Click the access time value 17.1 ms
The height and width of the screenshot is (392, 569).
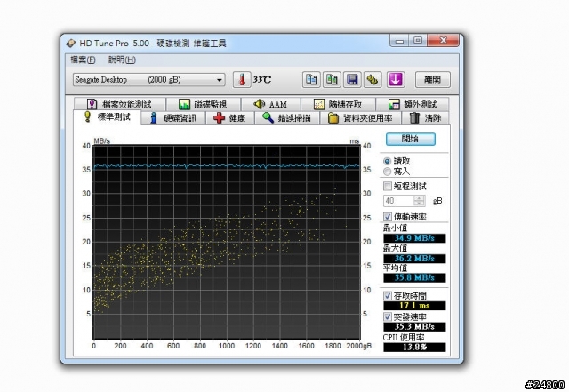coord(414,306)
